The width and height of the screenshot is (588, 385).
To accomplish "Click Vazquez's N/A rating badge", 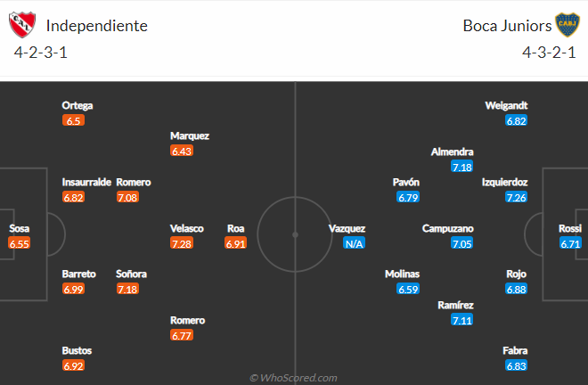I will [354, 243].
